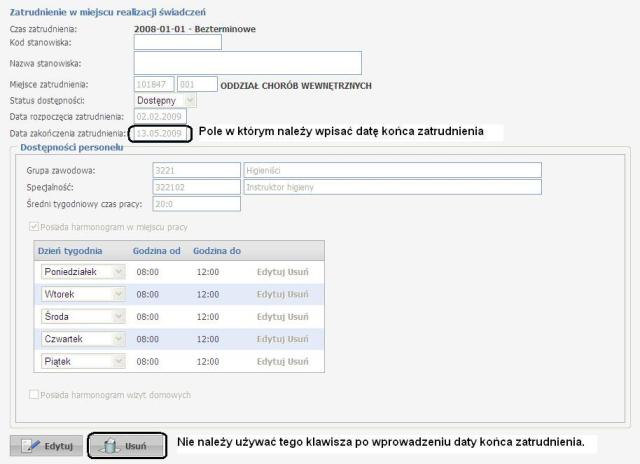Expand the Poniedziałek day dropdown

point(118,272)
